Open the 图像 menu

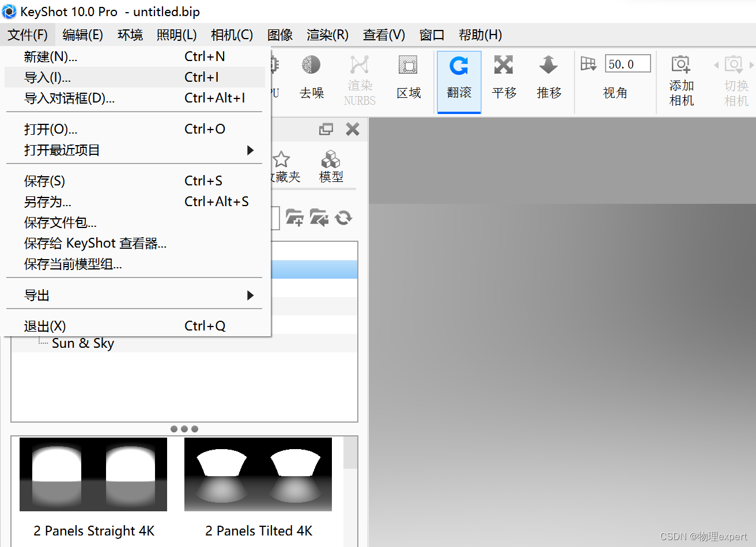pyautogui.click(x=280, y=35)
